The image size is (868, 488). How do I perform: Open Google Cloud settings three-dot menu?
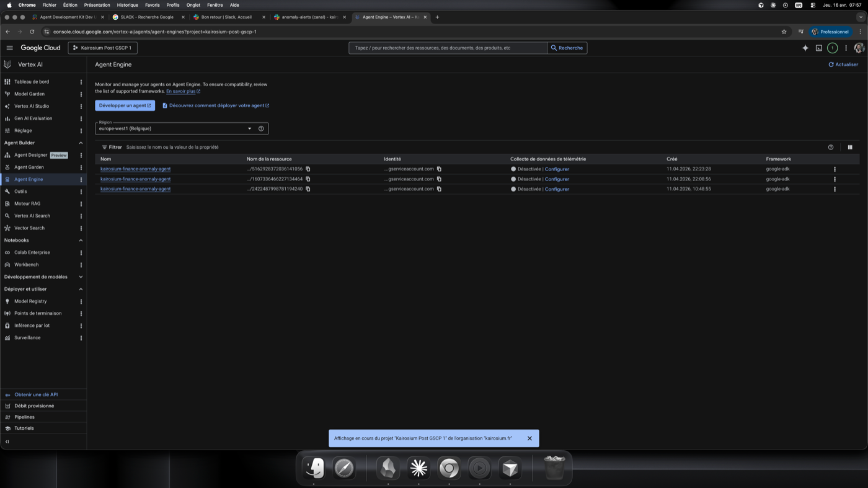click(846, 48)
